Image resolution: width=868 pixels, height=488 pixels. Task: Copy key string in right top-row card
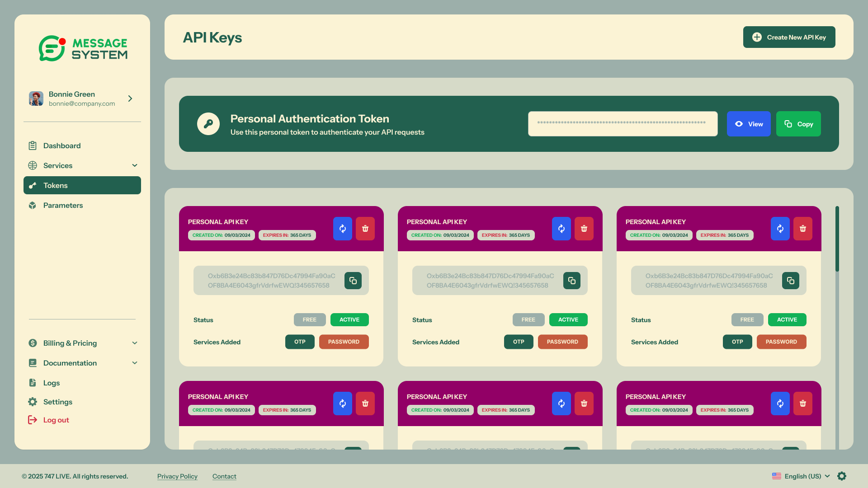click(791, 281)
